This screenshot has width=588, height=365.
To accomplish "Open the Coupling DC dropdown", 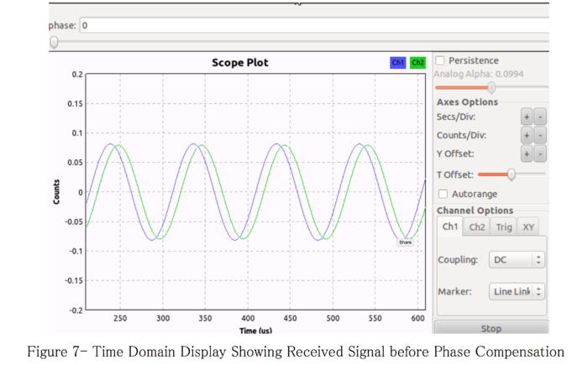I will coord(517,260).
